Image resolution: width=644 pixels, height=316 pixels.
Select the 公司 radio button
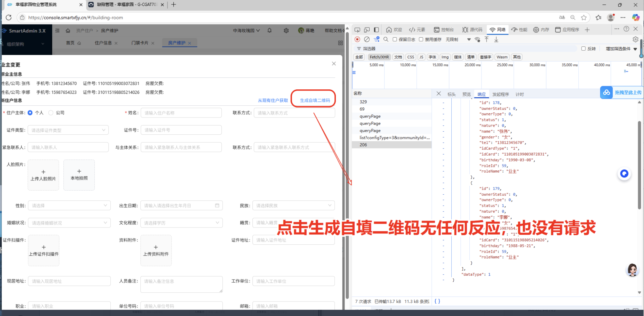coord(51,113)
